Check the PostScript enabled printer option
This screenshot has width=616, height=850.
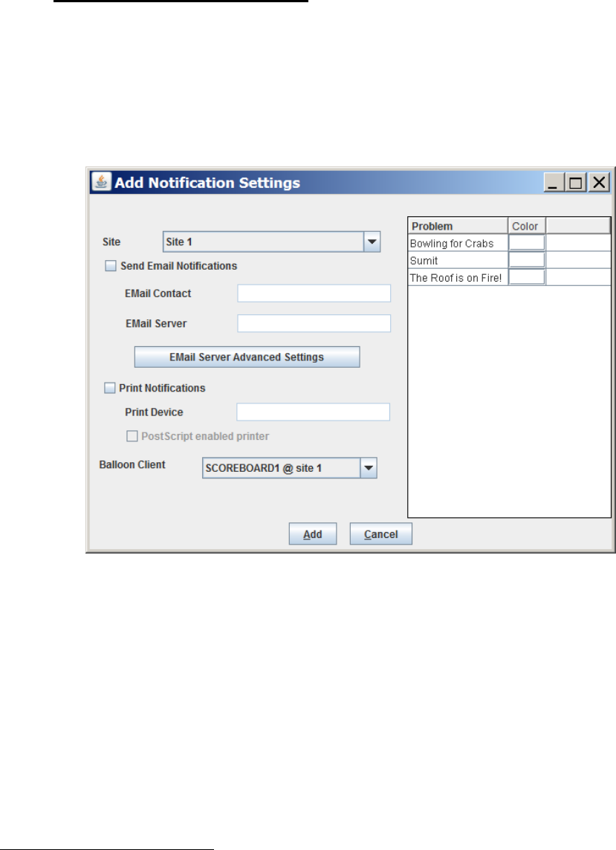(x=132, y=436)
